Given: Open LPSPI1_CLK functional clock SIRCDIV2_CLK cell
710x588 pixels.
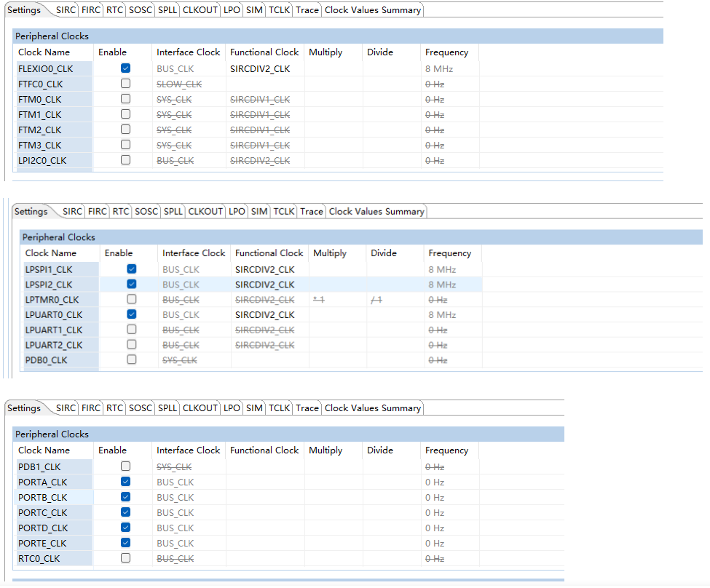Looking at the screenshot, I should (x=270, y=270).
